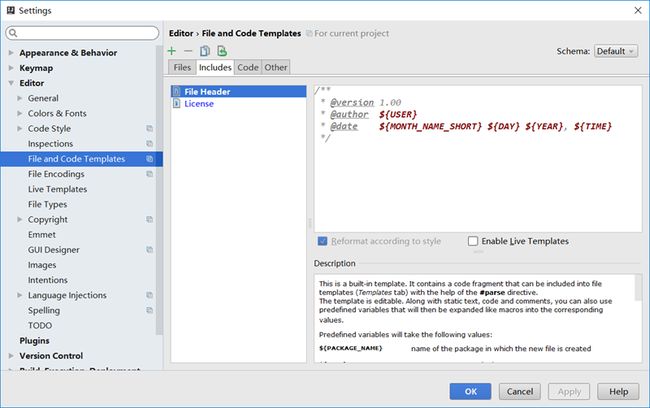Click Editor in the breadcrumb header
Image resolution: width=650 pixels, height=408 pixels.
click(181, 33)
